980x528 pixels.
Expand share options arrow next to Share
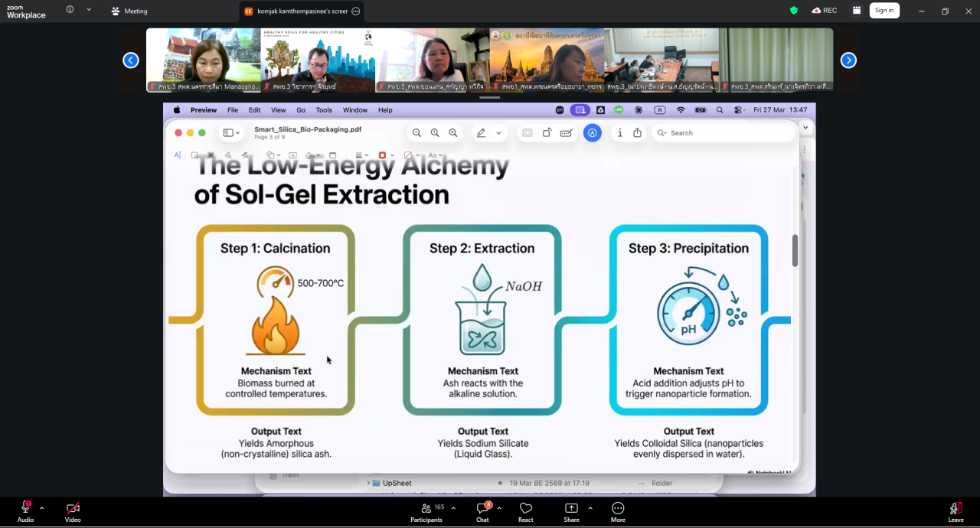590,508
